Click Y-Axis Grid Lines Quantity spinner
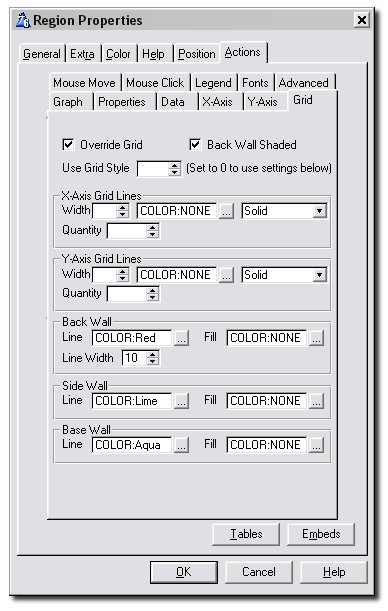 pyautogui.click(x=153, y=294)
